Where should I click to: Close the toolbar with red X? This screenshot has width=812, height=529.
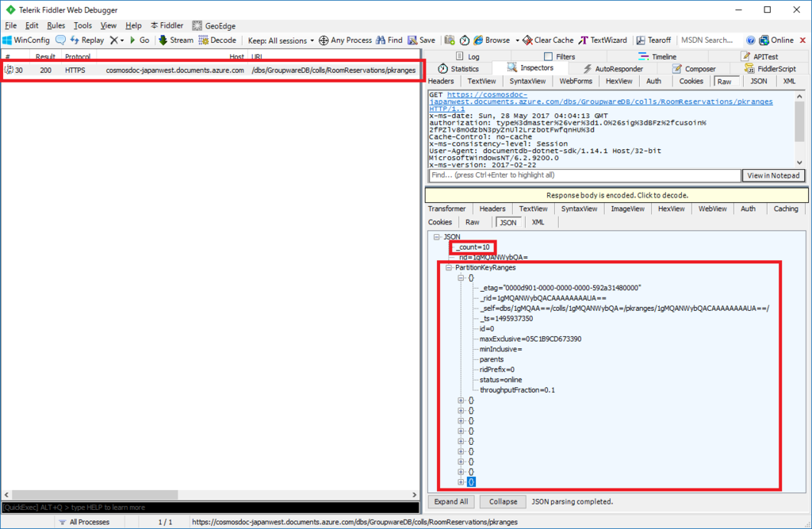[x=802, y=40]
